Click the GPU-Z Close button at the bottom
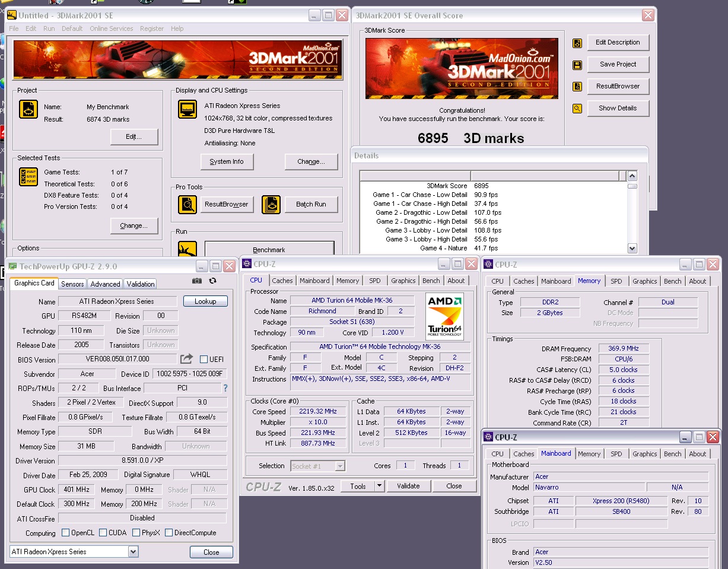Viewport: 728px width, 569px height. pos(211,552)
